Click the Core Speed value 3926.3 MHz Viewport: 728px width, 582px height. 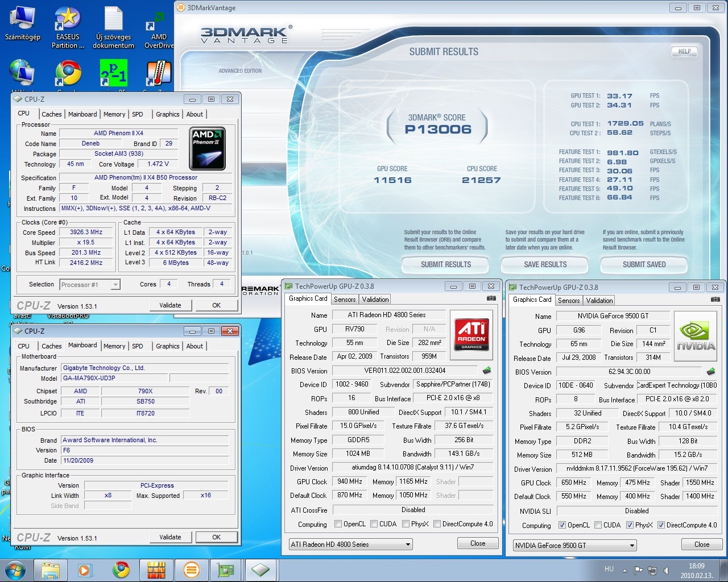click(x=86, y=232)
